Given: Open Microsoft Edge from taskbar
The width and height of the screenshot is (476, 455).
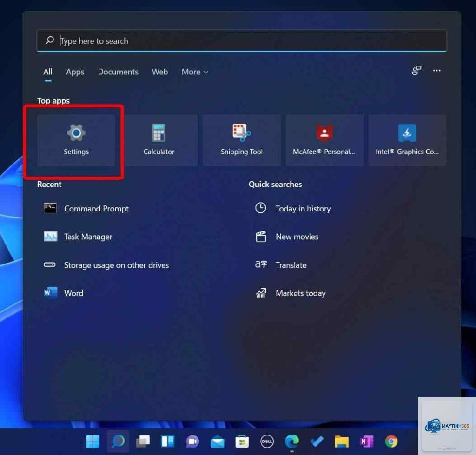Looking at the screenshot, I should point(292,442).
